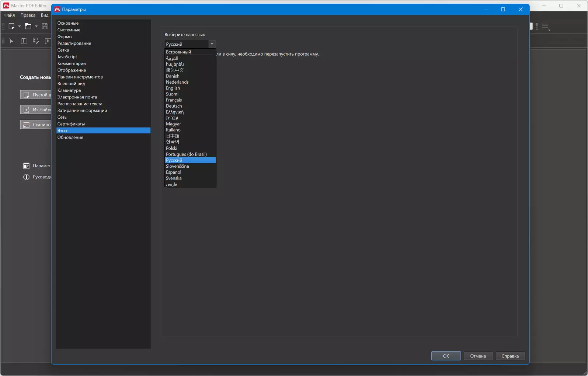Choose Ελληνική in language list

(x=190, y=112)
